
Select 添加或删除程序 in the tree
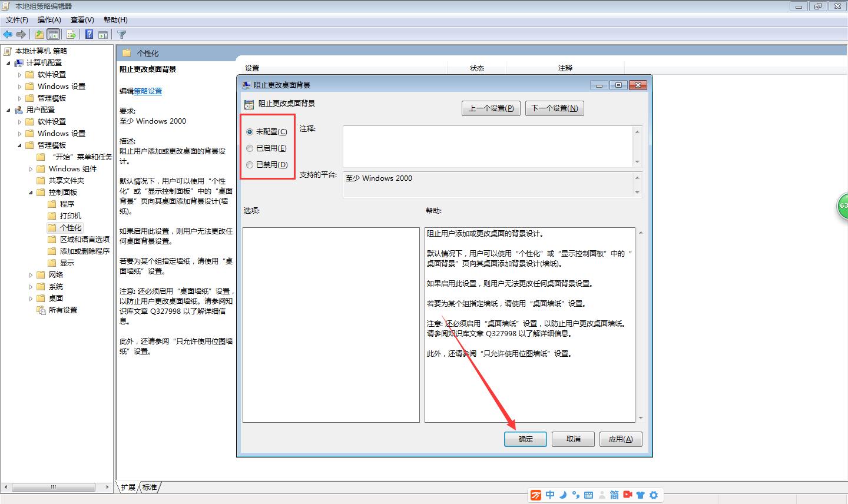coord(85,251)
